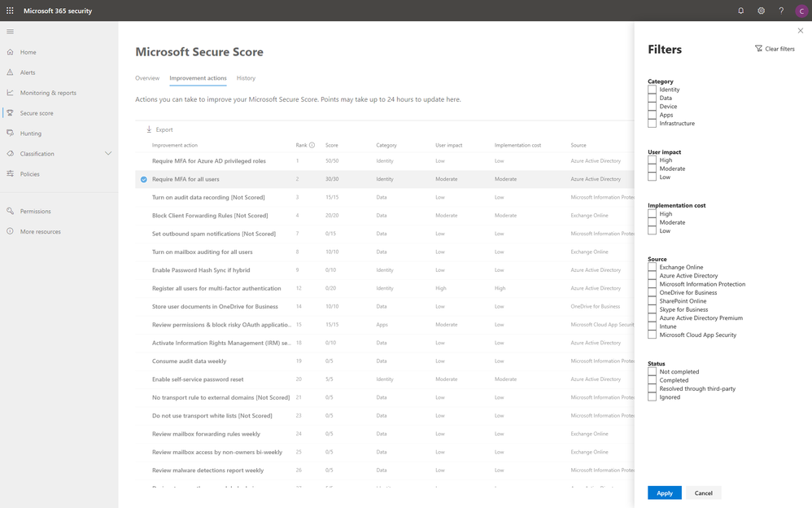This screenshot has height=508, width=812.
Task: Click the Policies sliders icon
Action: pos(10,173)
